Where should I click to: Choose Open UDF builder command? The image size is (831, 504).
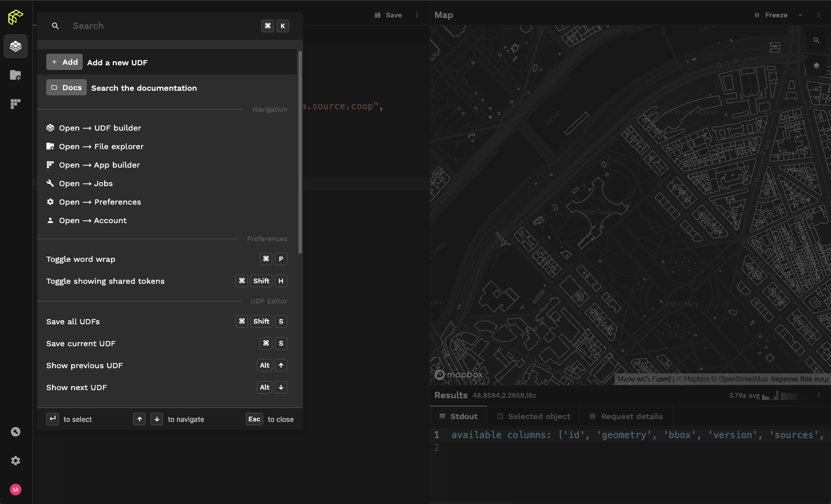point(167,128)
